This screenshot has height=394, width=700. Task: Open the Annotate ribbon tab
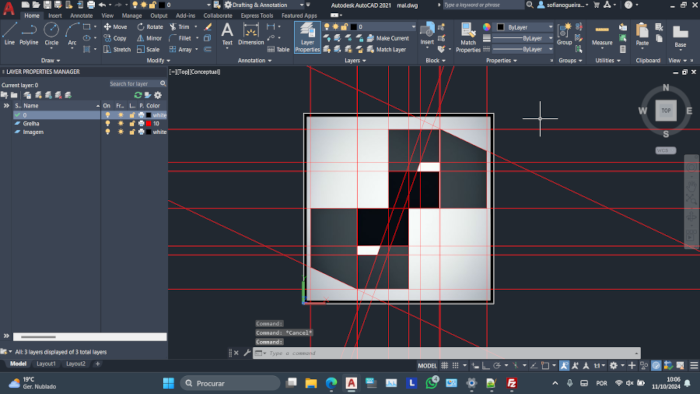(x=81, y=16)
